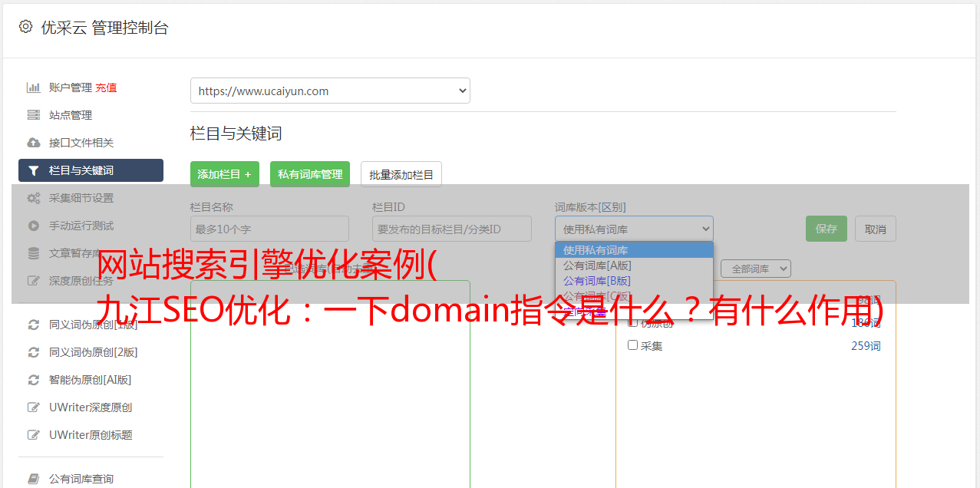Click the red 充值 recharge link
Screen dimensions: 980x488
pyautogui.click(x=106, y=87)
